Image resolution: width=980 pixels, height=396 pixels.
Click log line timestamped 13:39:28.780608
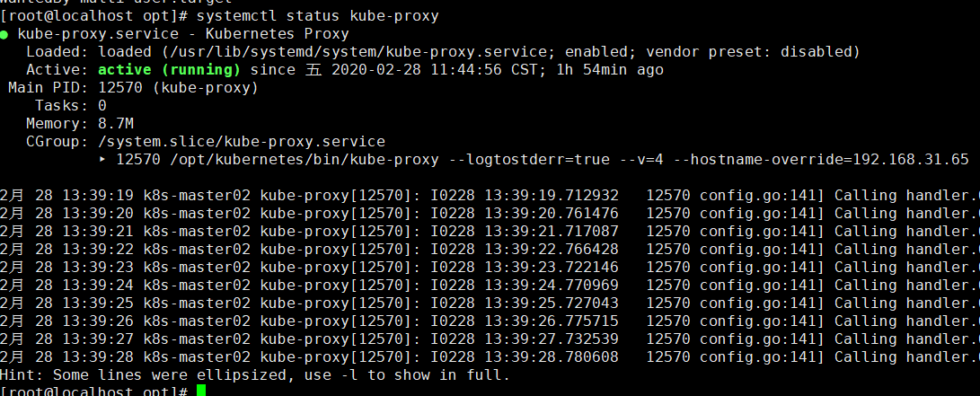pyautogui.click(x=490, y=358)
